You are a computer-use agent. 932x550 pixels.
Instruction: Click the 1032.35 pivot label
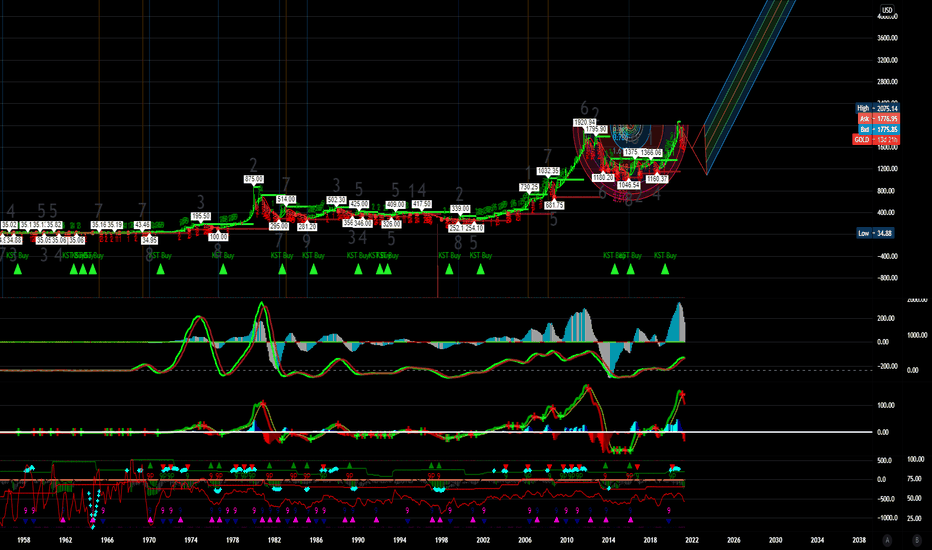coord(548,171)
